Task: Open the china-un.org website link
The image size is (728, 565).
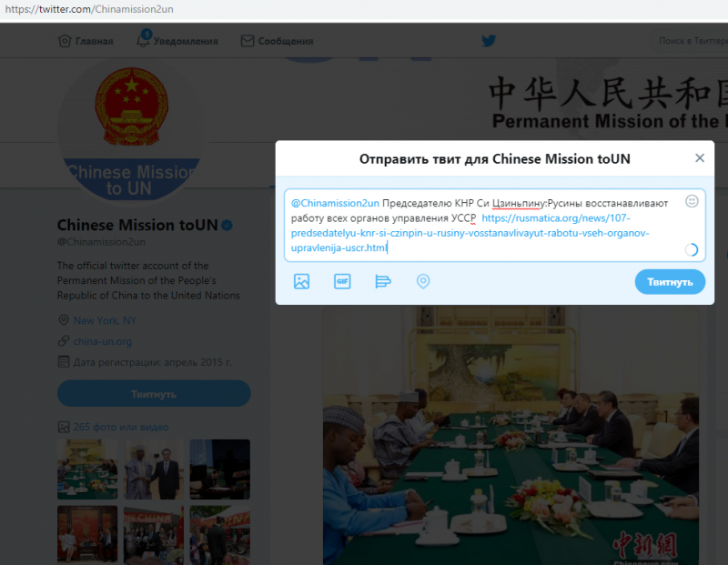Action: pos(103,342)
